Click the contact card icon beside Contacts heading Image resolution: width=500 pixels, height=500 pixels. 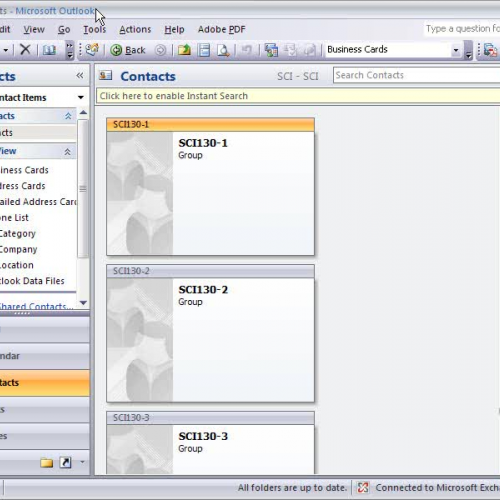coord(106,75)
